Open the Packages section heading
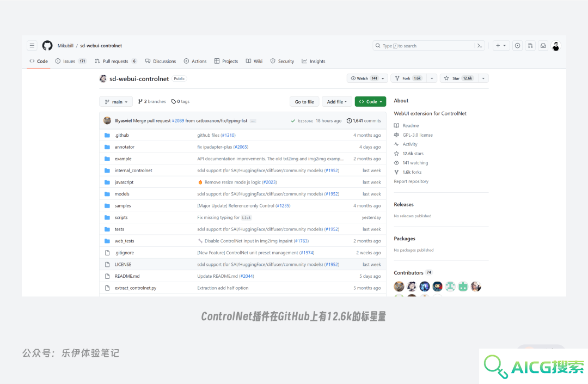This screenshot has height=384, width=588. 404,239
